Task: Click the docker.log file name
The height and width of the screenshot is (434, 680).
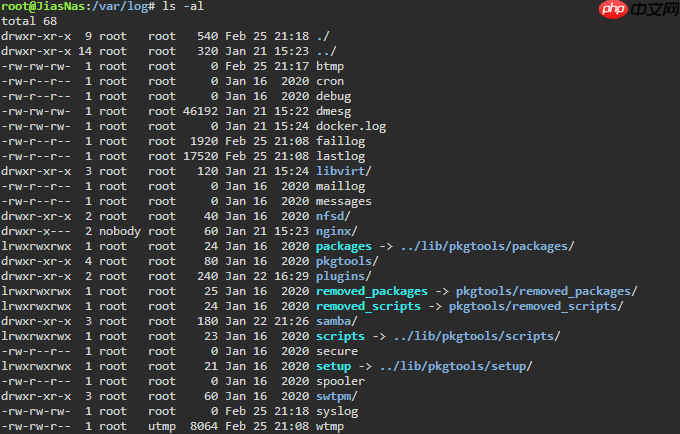Action: click(x=350, y=126)
